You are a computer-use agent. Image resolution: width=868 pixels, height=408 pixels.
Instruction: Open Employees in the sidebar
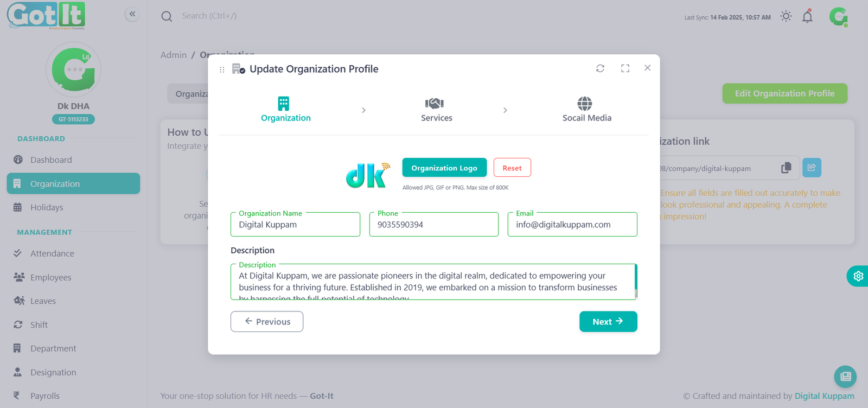point(50,277)
